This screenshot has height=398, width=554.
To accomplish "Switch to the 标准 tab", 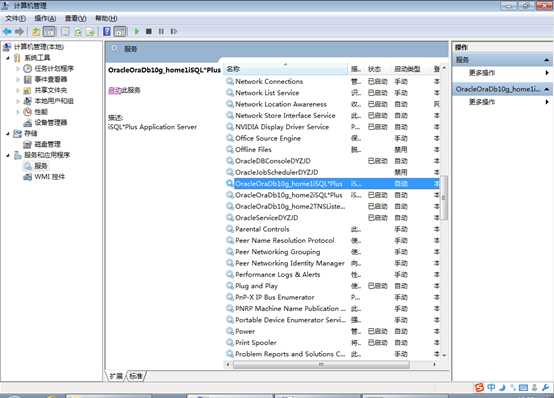I will point(136,376).
